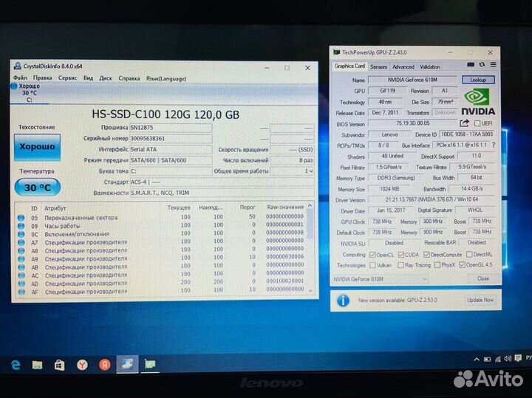Click the disk C: health indicator circle
532x398 pixels.
pyautogui.click(x=14, y=86)
